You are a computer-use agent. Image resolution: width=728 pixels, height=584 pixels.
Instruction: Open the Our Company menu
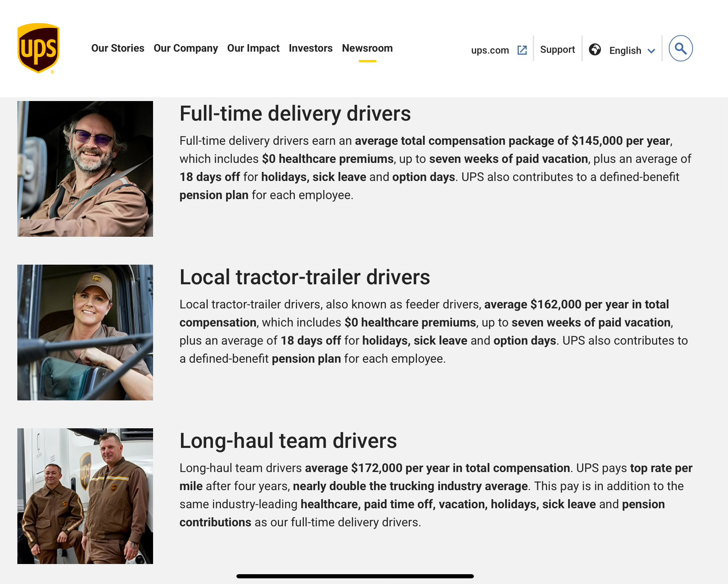tap(185, 48)
